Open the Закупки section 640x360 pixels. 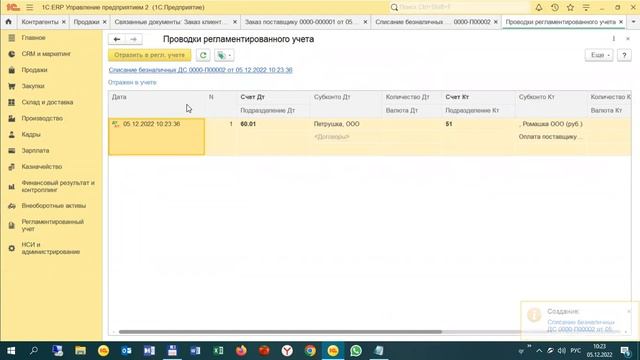[x=33, y=86]
